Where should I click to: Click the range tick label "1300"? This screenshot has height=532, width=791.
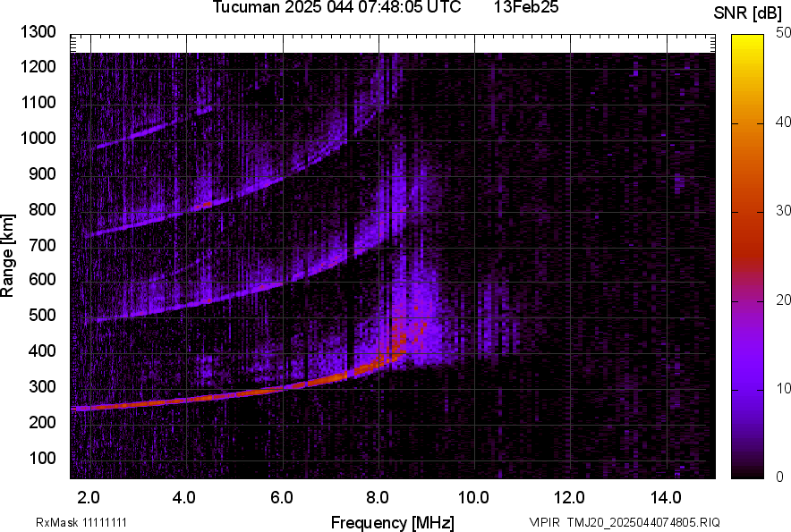[38, 32]
